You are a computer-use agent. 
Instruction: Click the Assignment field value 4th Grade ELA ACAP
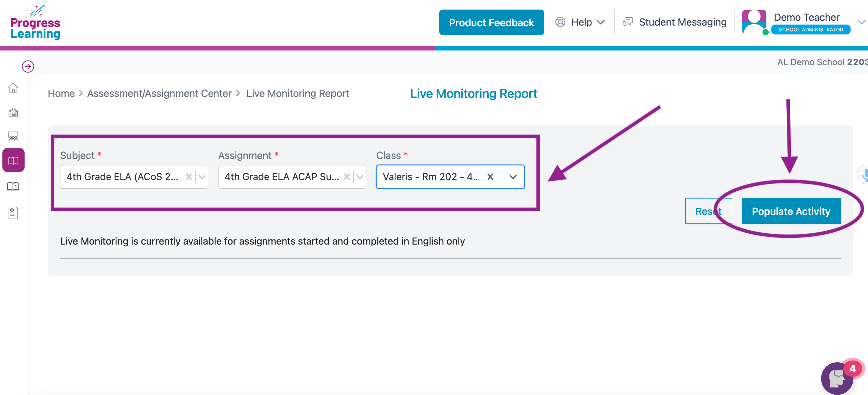pyautogui.click(x=281, y=177)
